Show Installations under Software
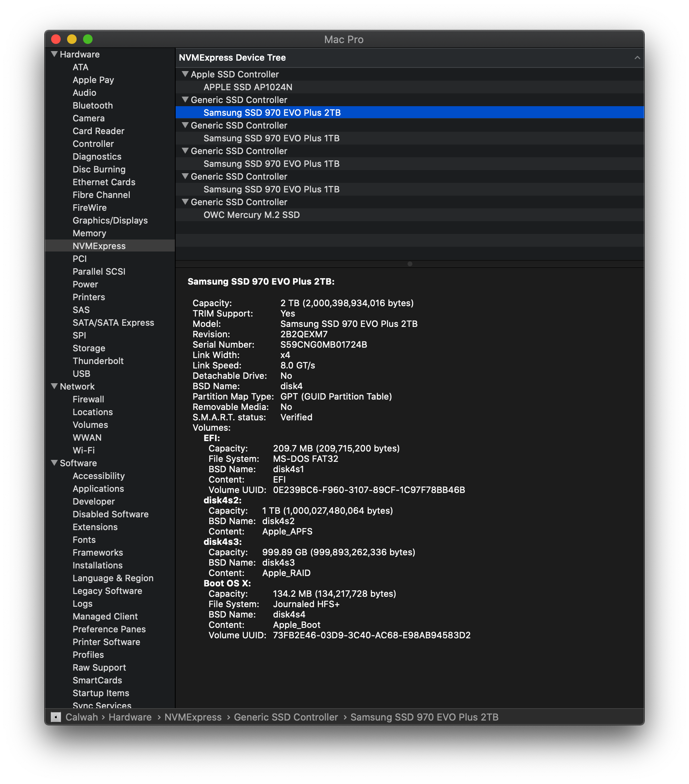This screenshot has height=784, width=689. pos(98,565)
